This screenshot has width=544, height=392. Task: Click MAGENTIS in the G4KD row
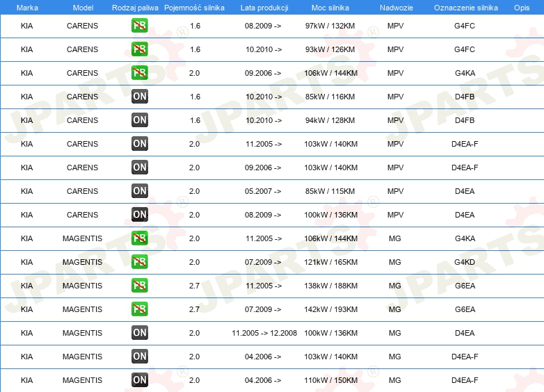click(x=82, y=262)
